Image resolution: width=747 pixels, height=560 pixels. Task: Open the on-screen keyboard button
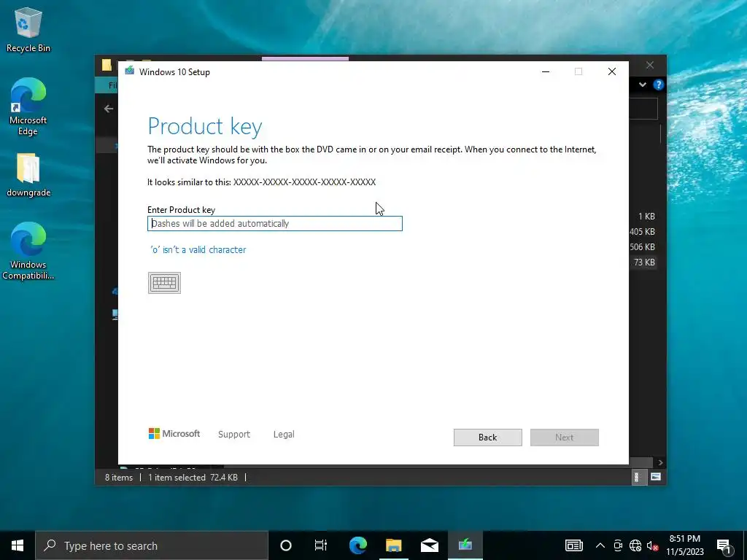pyautogui.click(x=164, y=283)
